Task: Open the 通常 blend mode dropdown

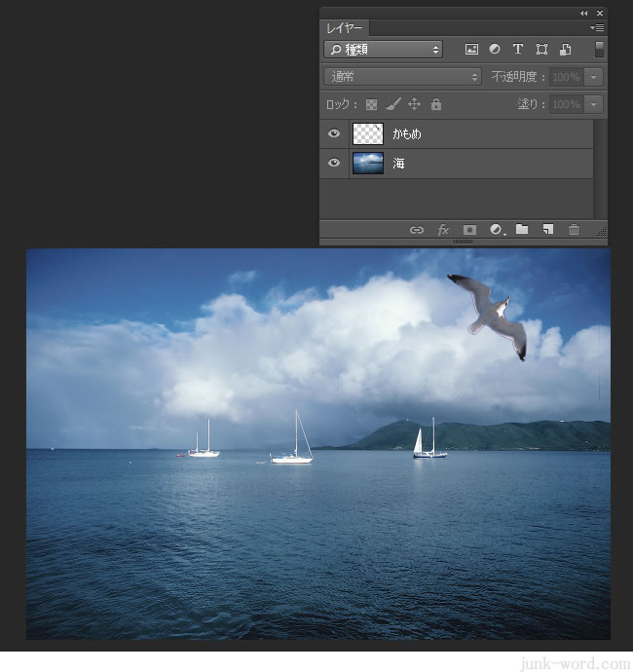Action: [403, 76]
